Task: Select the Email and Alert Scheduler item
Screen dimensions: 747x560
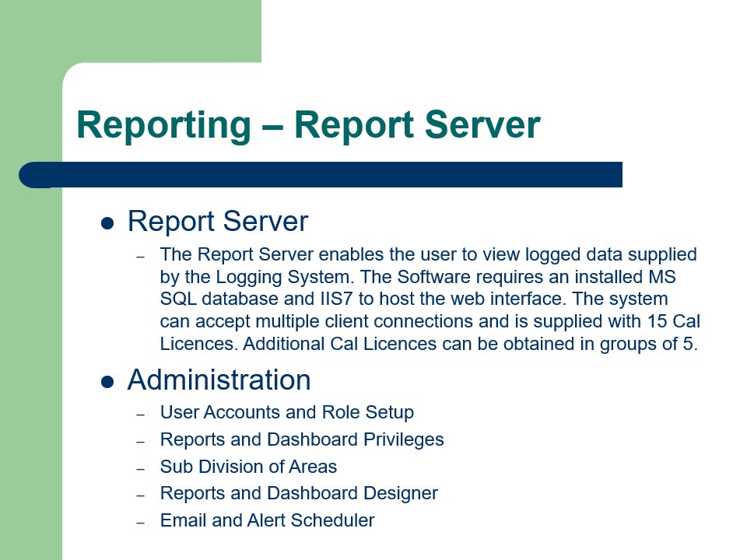Action: tap(266, 521)
